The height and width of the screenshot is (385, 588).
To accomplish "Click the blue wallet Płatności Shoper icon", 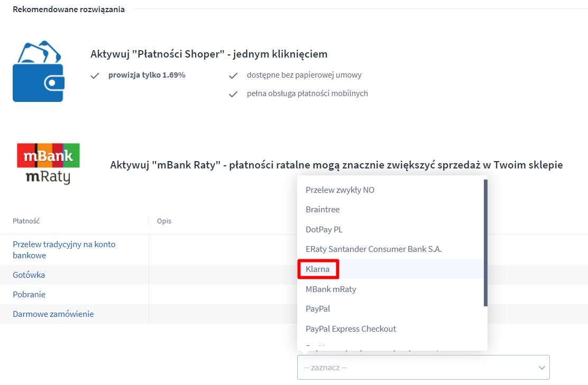I will [x=38, y=71].
